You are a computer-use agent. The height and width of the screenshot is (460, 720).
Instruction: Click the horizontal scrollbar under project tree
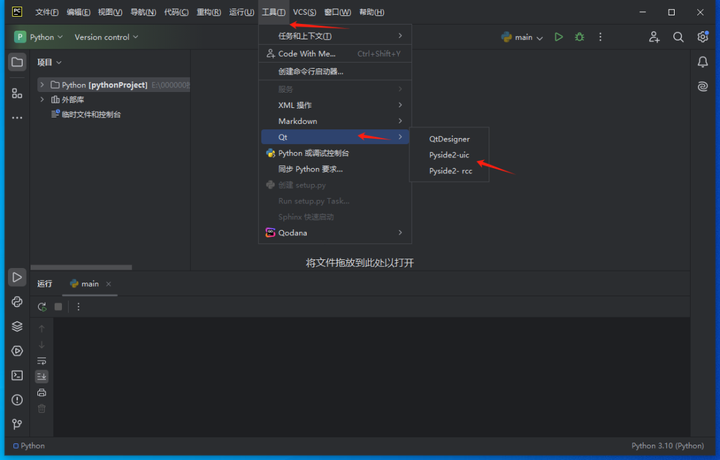pyautogui.click(x=81, y=267)
